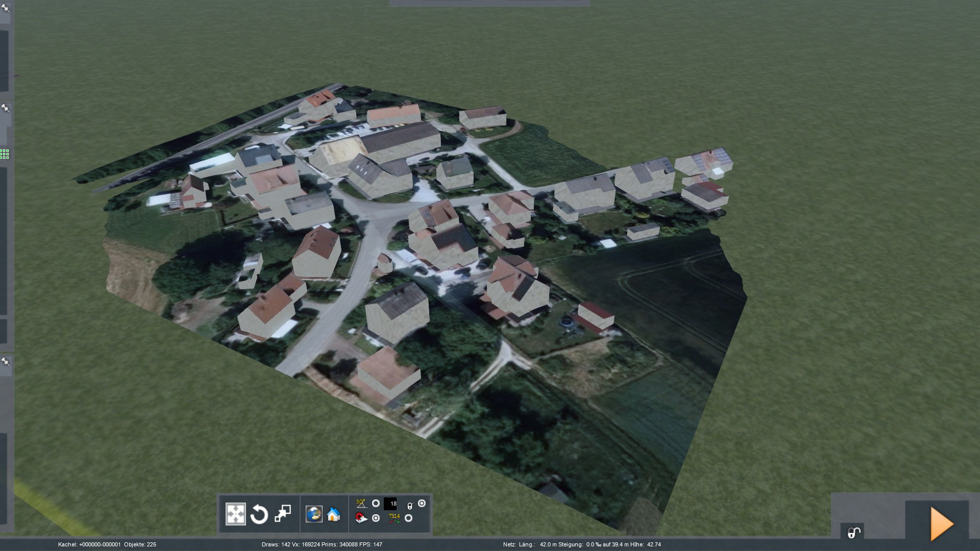Click the globe world-coordinates icon
This screenshot has width=980, height=551.
click(x=314, y=514)
